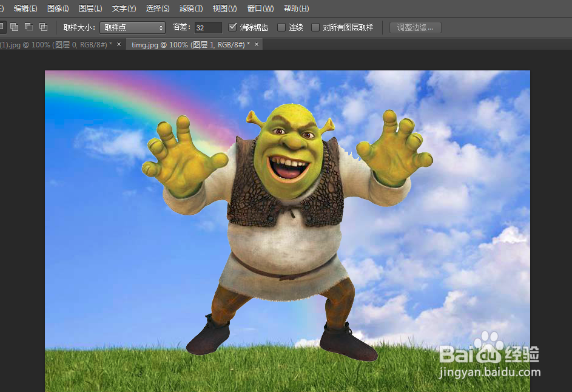Open the 编辑(E) menu
Screen dimensions: 572x392
[25, 8]
